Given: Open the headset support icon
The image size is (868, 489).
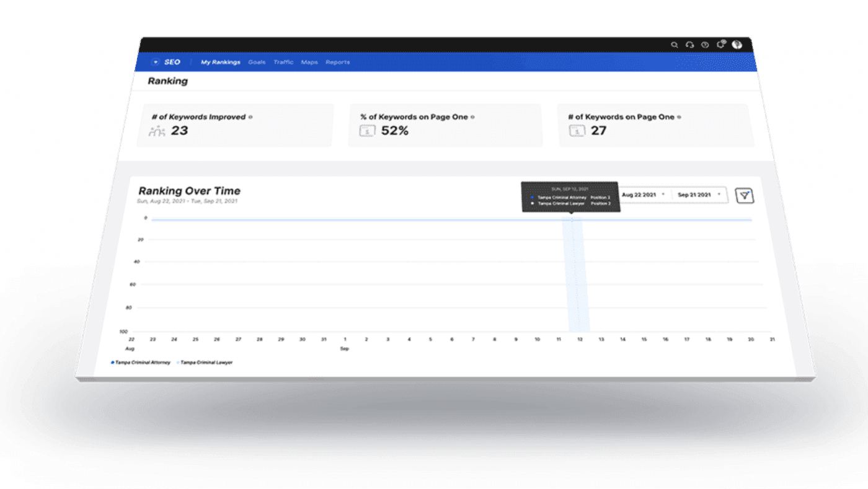Looking at the screenshot, I should pyautogui.click(x=689, y=45).
